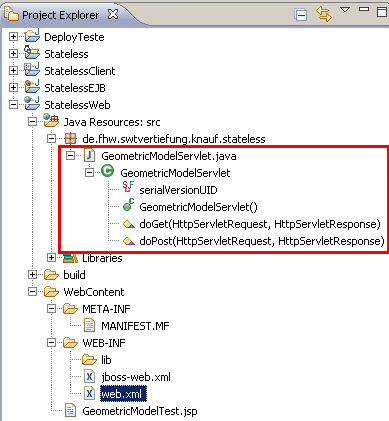The width and height of the screenshot is (389, 421).
Task: Collapse GeometricModelServlet.java file node
Action: click(70, 155)
